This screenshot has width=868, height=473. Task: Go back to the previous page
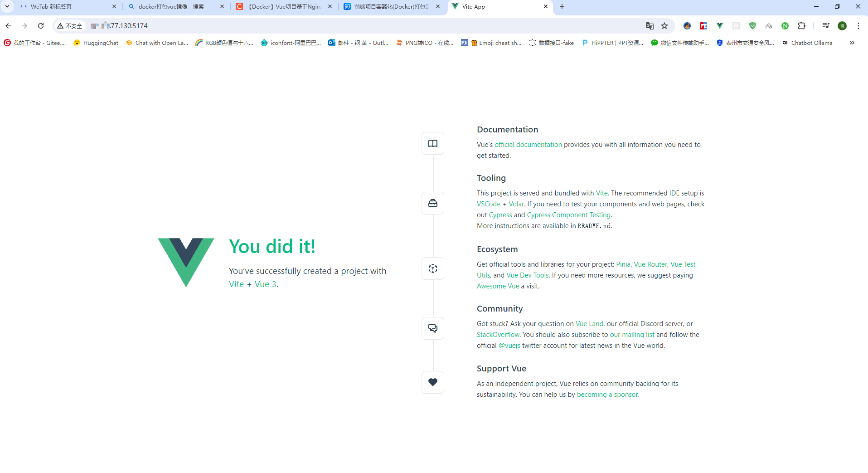[8, 26]
